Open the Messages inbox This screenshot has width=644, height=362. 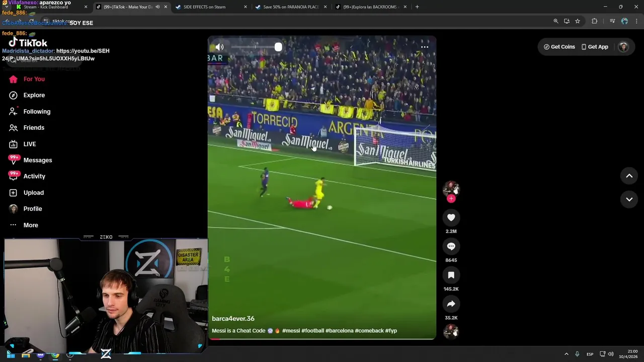point(30,160)
